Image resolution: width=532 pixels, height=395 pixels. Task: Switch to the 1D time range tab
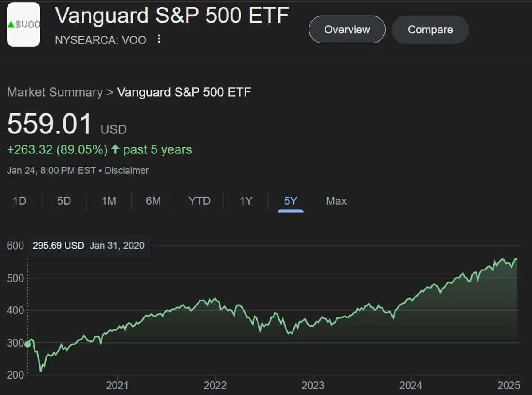pyautogui.click(x=20, y=201)
